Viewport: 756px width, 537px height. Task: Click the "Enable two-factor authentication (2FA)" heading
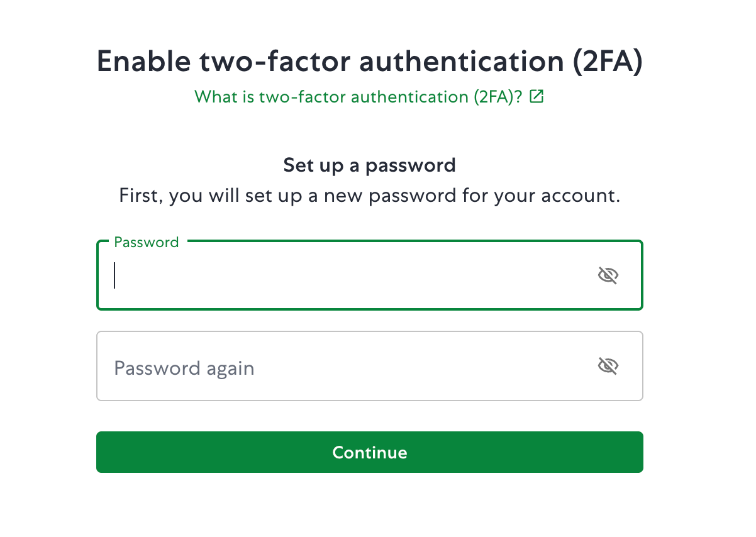[x=370, y=62]
